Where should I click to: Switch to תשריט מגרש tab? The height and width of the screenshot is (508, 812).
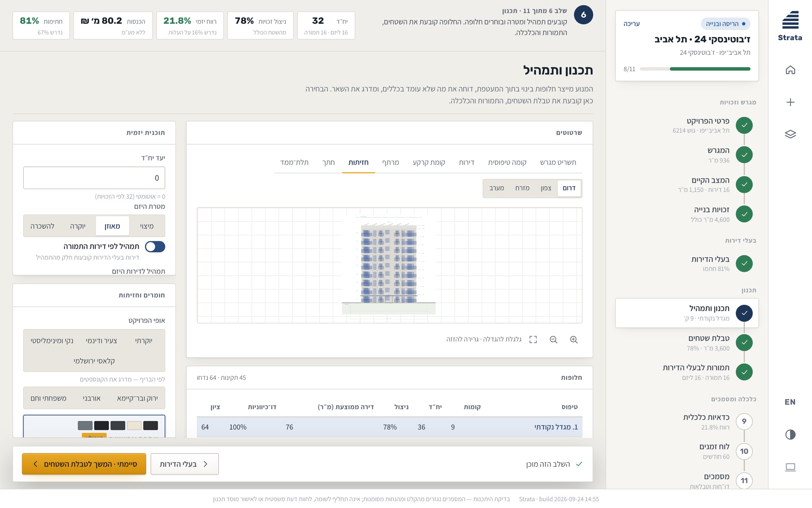click(558, 162)
